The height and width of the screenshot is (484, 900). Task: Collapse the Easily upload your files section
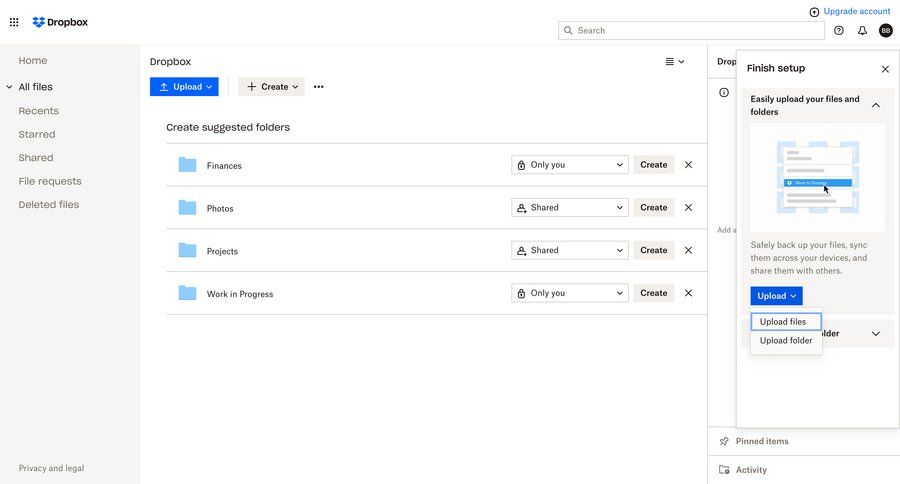click(876, 105)
